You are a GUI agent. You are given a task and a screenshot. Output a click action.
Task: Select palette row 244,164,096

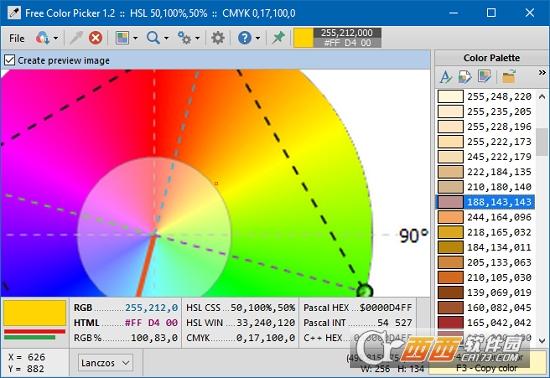pos(486,217)
